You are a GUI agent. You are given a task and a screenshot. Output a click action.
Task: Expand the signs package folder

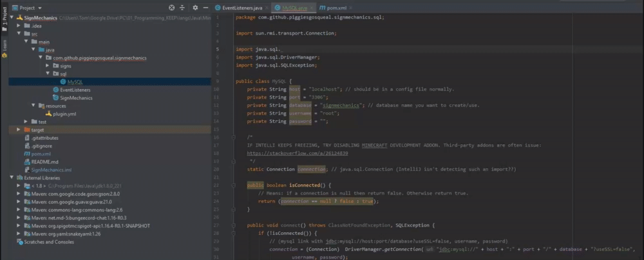[47, 66]
